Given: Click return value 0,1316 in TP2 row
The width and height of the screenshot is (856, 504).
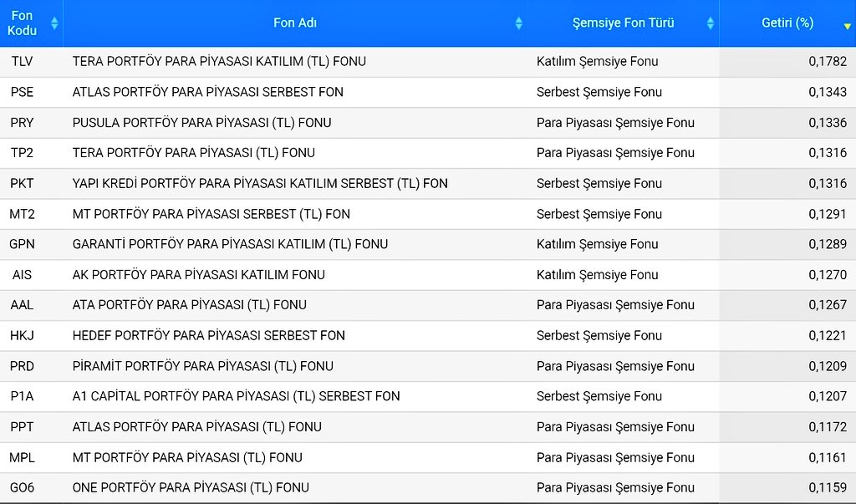Looking at the screenshot, I should coord(828,152).
